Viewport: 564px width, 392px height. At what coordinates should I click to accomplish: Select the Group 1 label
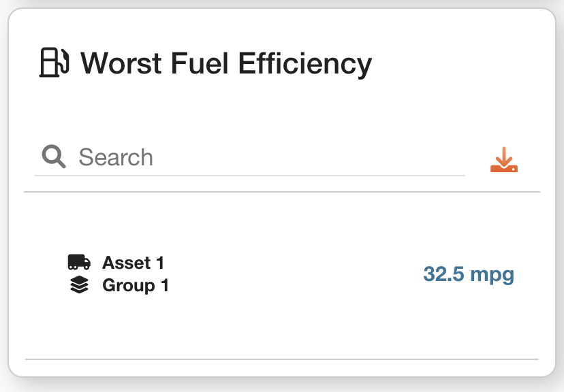(136, 285)
